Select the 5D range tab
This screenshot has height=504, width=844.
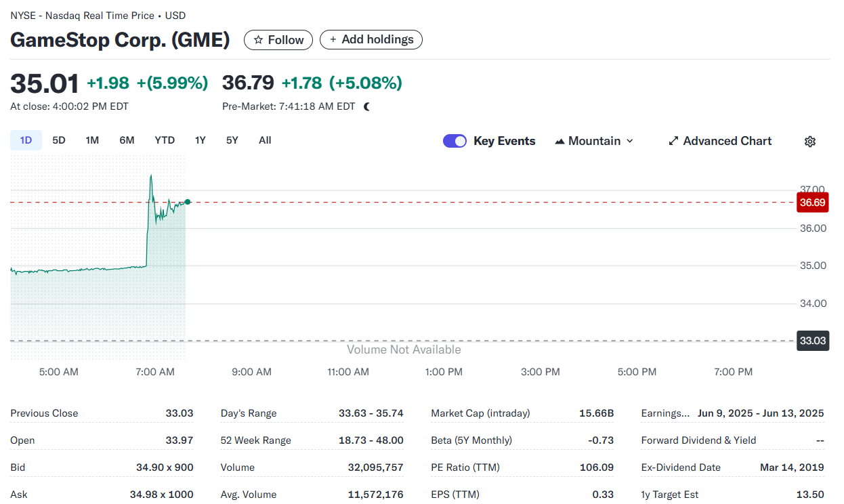(59, 140)
